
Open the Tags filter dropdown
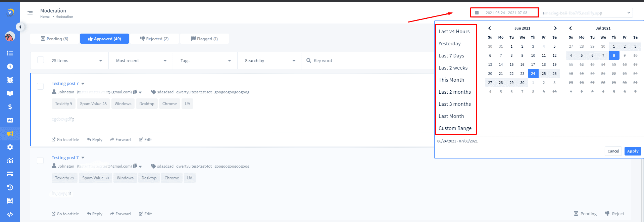click(x=205, y=61)
